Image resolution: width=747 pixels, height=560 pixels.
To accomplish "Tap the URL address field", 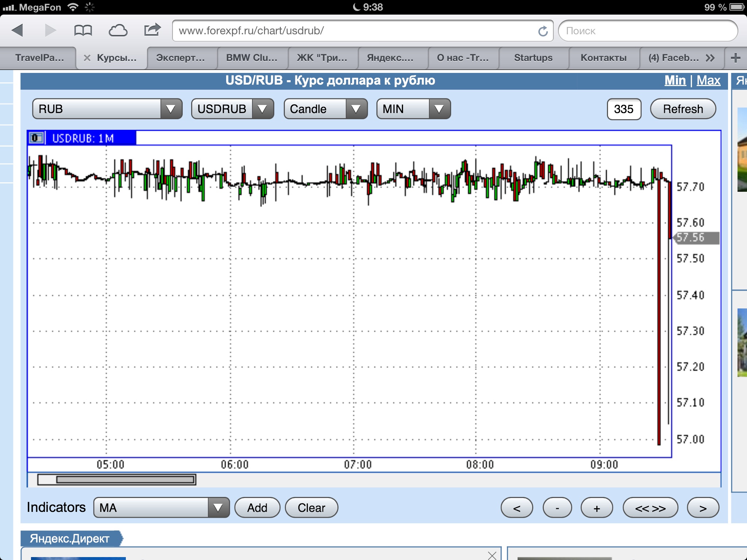I will [363, 31].
